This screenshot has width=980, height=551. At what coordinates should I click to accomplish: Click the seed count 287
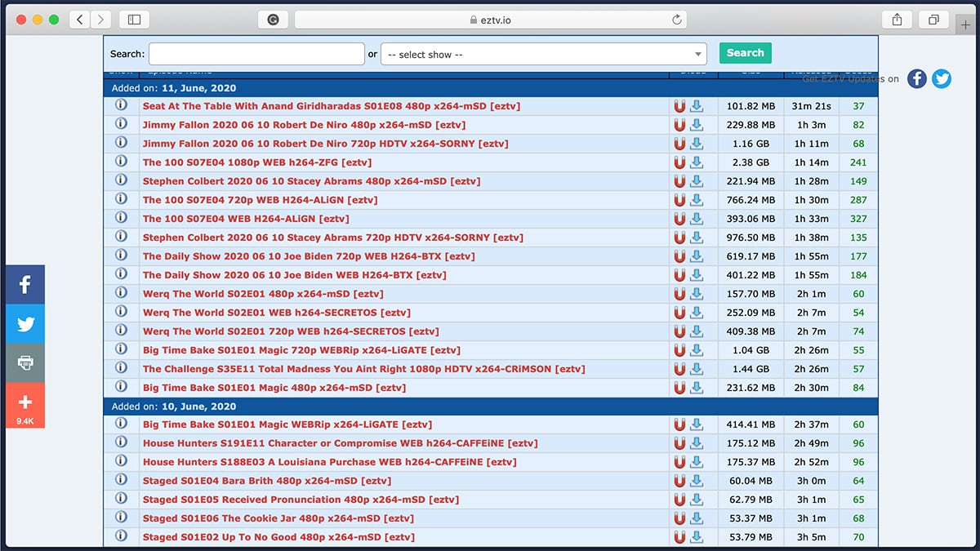click(858, 200)
